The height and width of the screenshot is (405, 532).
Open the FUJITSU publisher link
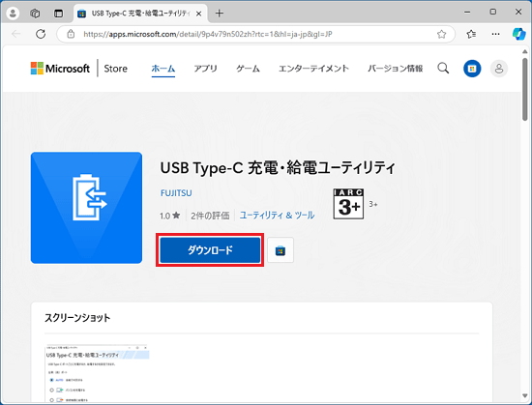tap(176, 193)
